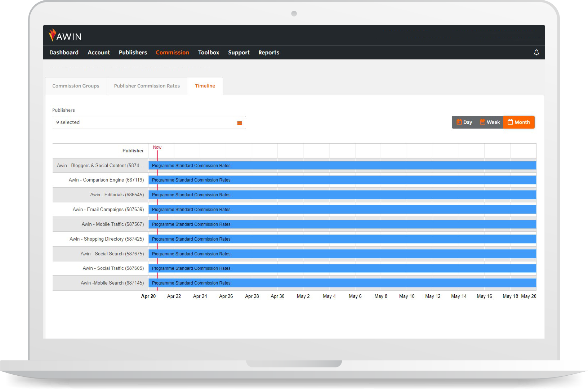This screenshot has width=588, height=389.
Task: Click May 16 date on timeline axis
Action: click(x=484, y=296)
